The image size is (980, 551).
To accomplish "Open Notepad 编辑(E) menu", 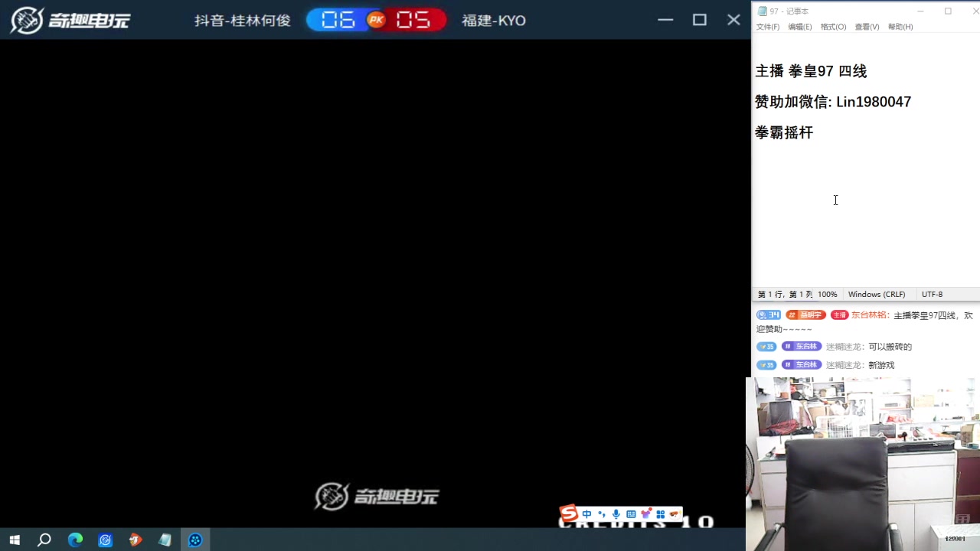I will (x=800, y=27).
